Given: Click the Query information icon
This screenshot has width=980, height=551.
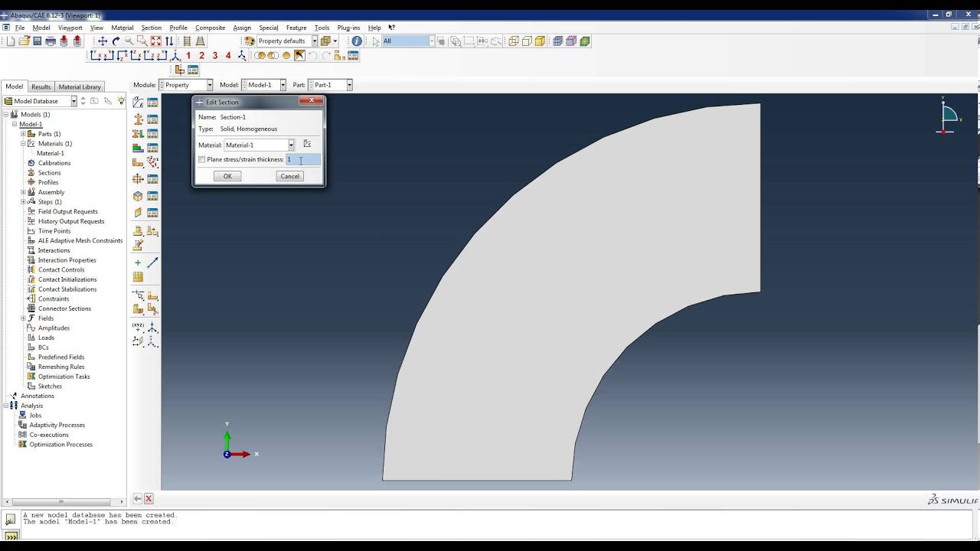Looking at the screenshot, I should click(x=357, y=41).
